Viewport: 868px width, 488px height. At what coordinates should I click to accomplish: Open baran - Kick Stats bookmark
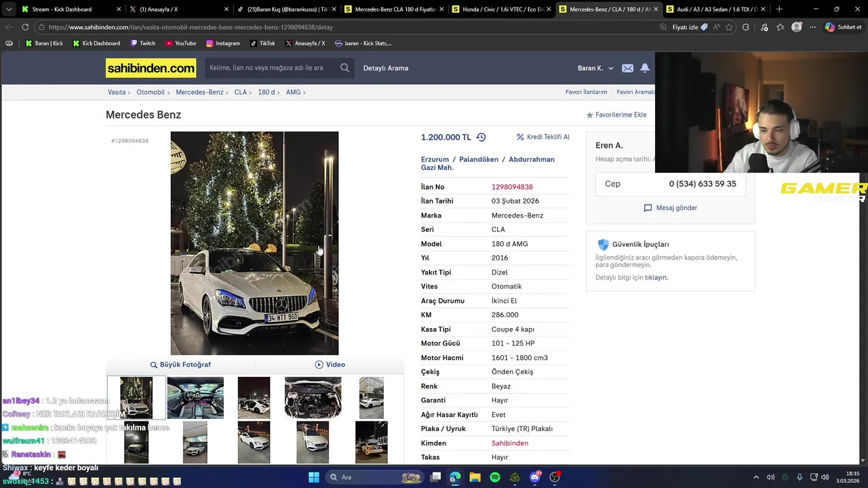[363, 43]
